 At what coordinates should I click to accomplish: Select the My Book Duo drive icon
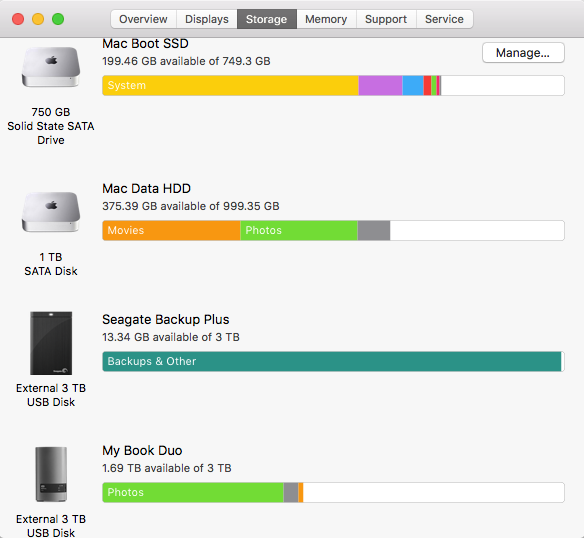click(x=51, y=474)
